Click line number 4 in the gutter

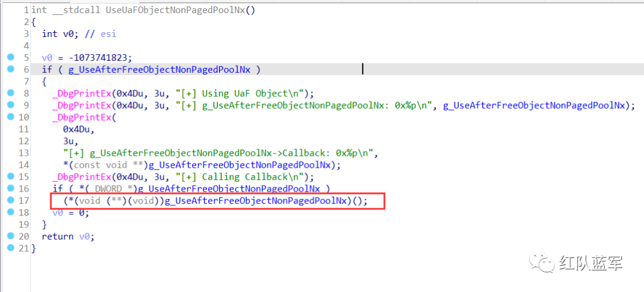(x=26, y=45)
